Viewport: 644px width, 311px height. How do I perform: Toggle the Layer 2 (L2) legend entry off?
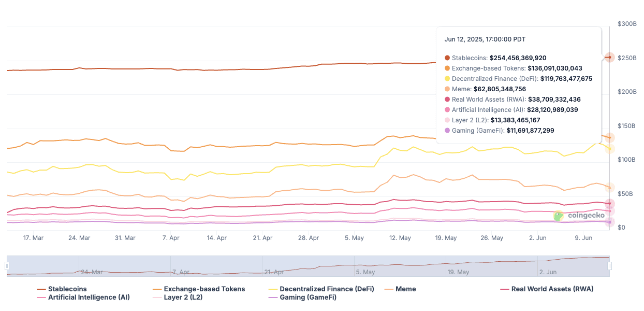pyautogui.click(x=183, y=297)
